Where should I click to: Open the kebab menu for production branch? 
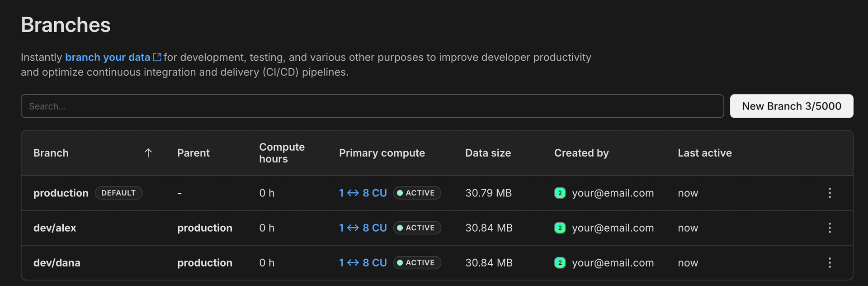pyautogui.click(x=829, y=193)
